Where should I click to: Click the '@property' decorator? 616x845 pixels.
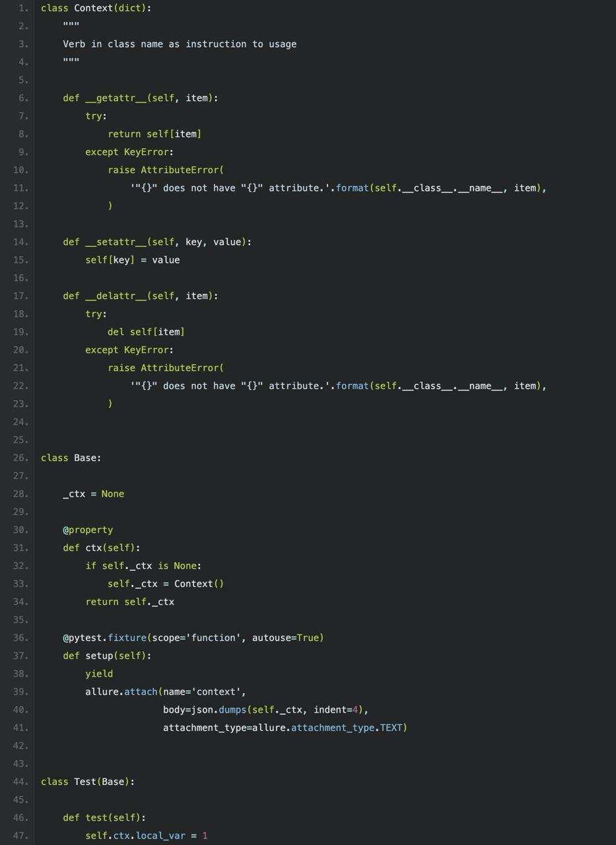click(88, 530)
